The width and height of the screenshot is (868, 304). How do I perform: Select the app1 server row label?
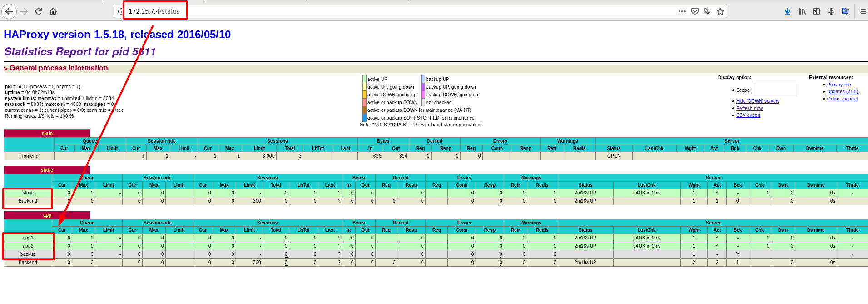(28, 238)
